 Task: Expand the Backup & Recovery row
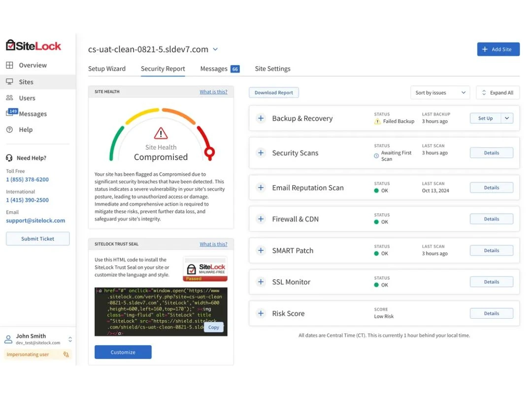pyautogui.click(x=261, y=118)
